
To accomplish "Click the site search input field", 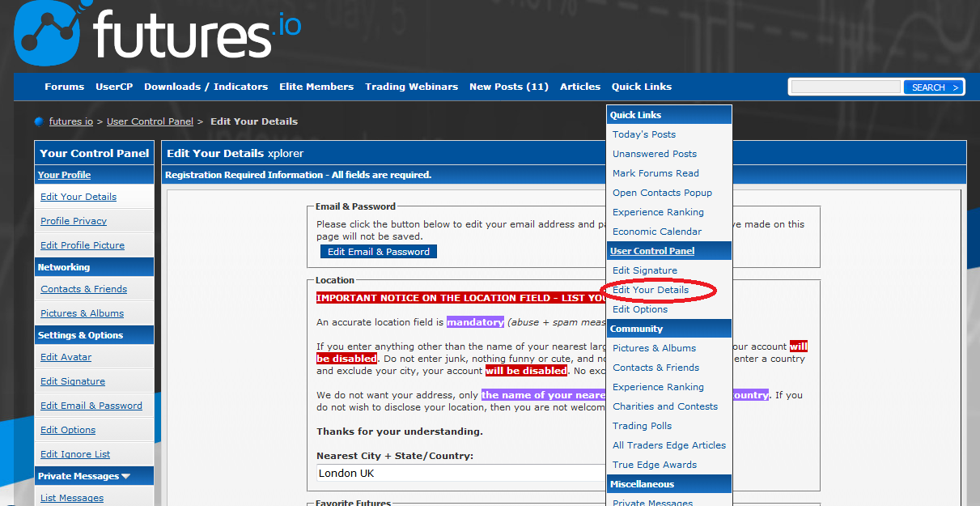I will (846, 87).
